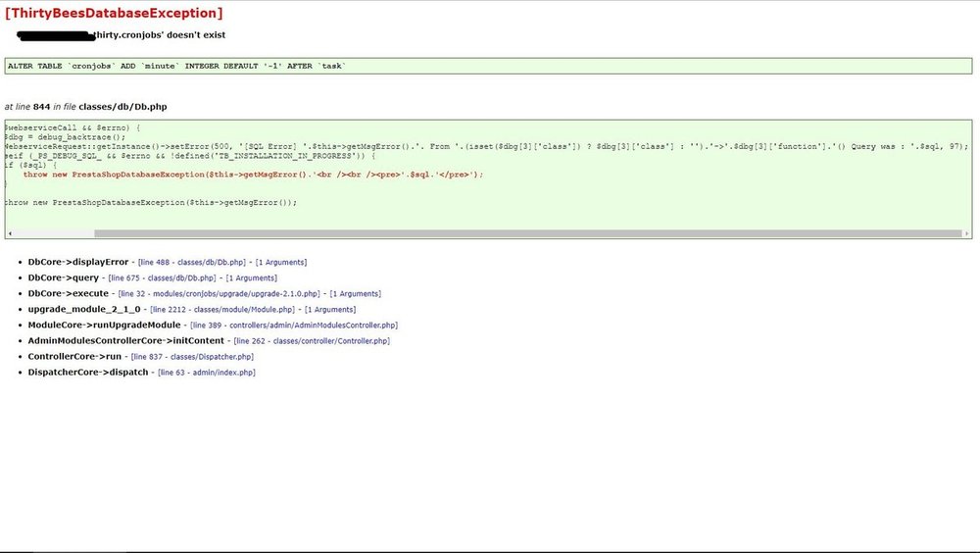Click the right arrow of the code scrollbar
Screen dimensions: 980x553
coord(967,233)
